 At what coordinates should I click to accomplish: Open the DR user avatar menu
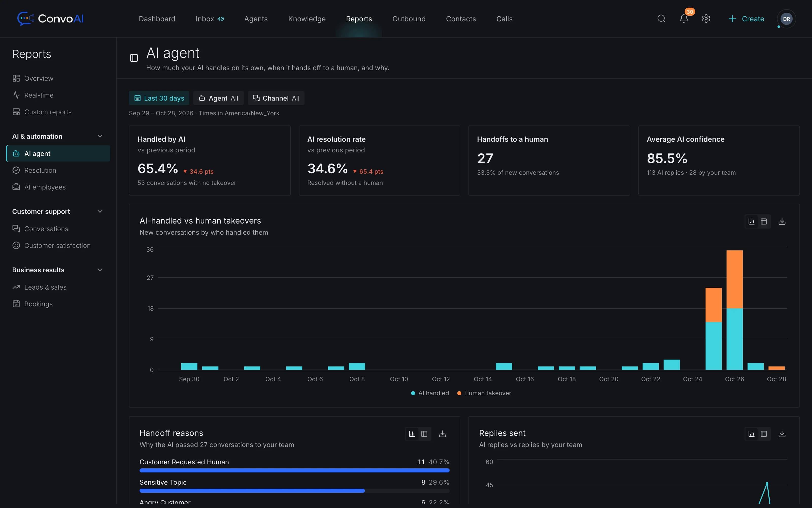[786, 19]
